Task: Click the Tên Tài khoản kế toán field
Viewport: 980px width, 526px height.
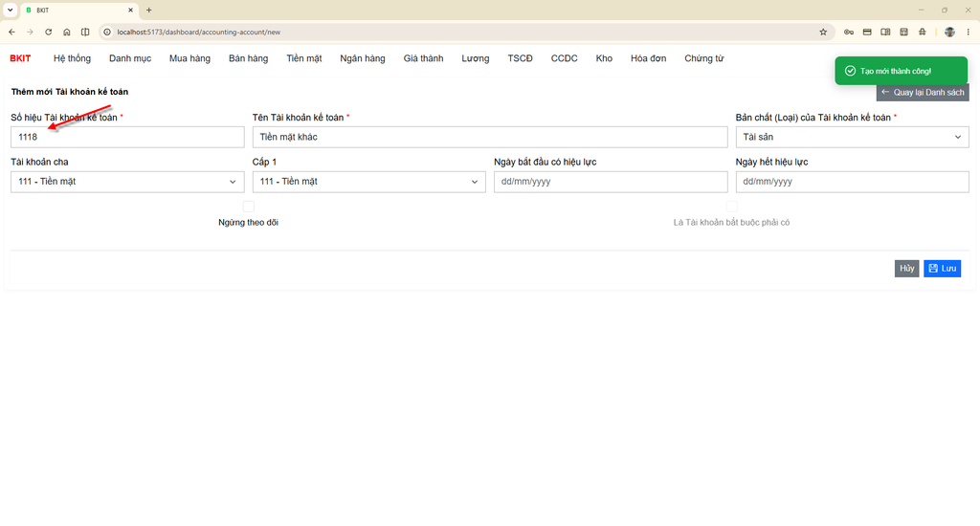Action: coord(490,137)
